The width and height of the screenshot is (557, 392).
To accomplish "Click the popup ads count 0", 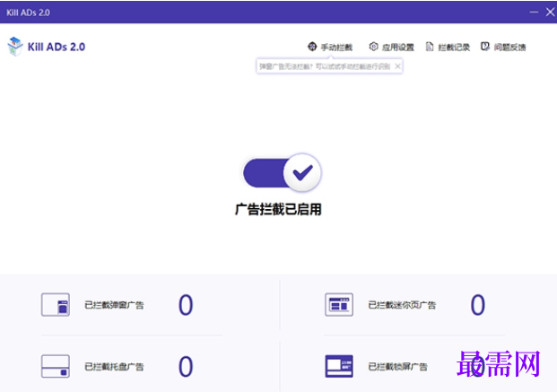I will pyautogui.click(x=186, y=305).
